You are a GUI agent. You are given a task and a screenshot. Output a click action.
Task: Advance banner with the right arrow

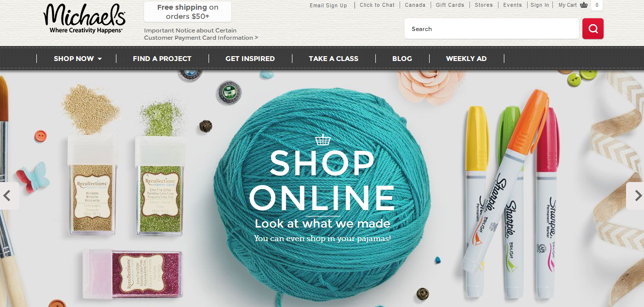pos(636,196)
